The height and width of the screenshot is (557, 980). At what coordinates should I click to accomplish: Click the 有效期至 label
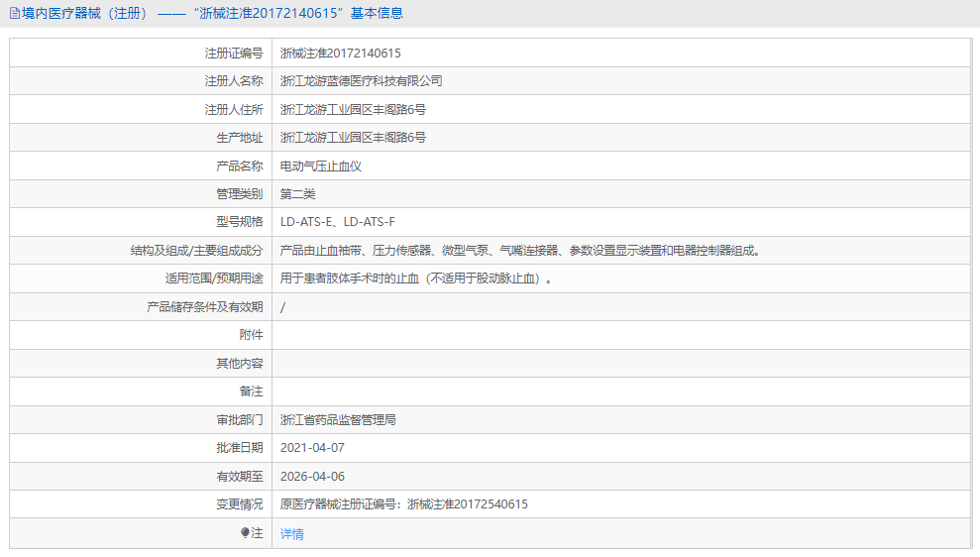click(x=240, y=477)
